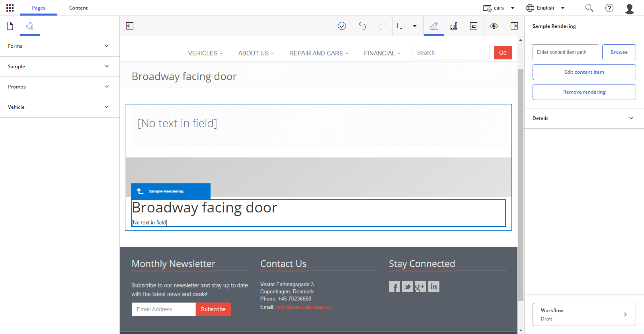Open the app launcher grid icon
The width and height of the screenshot is (644, 334).
pos(10,8)
